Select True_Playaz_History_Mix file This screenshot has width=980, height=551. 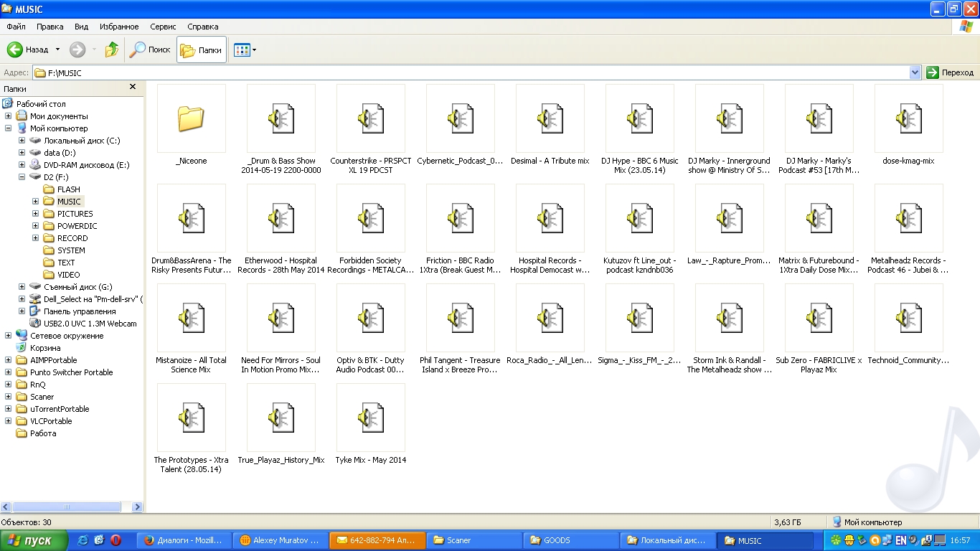(281, 418)
